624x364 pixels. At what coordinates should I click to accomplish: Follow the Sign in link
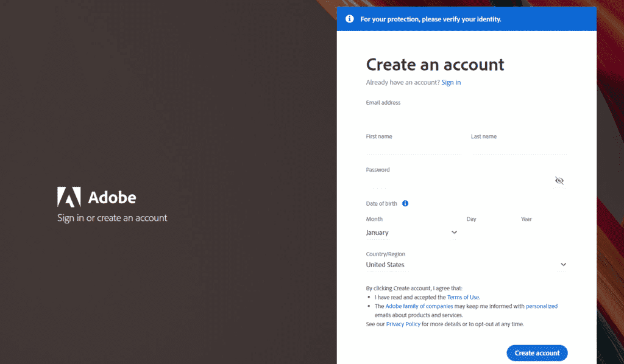(451, 82)
